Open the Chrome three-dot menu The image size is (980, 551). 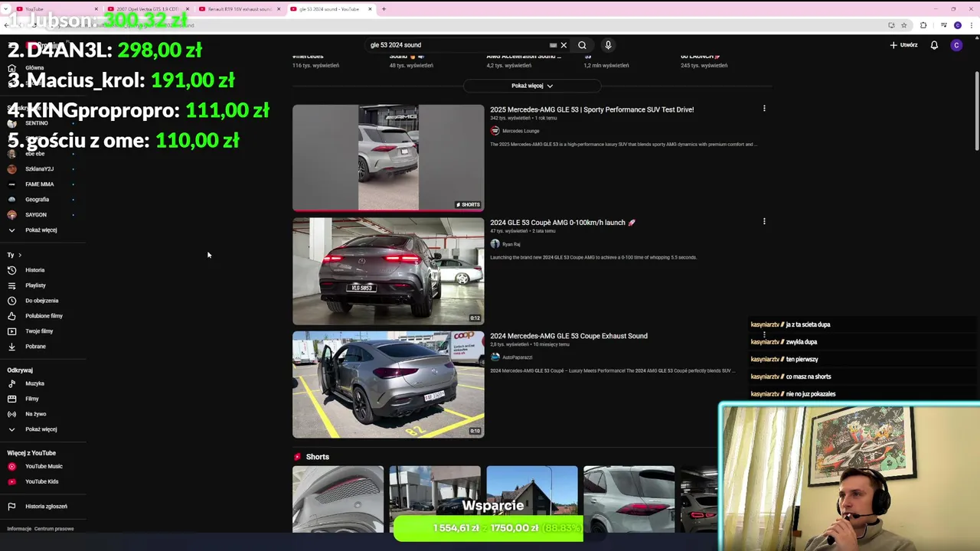click(x=972, y=25)
